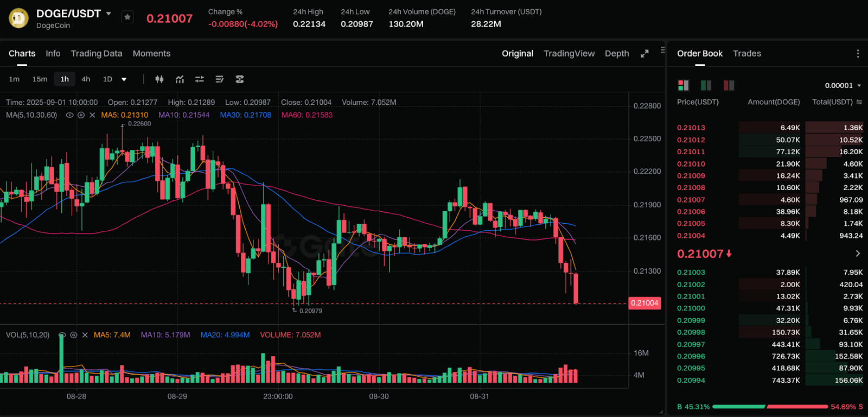Show combined buy and sell order book view

(684, 85)
